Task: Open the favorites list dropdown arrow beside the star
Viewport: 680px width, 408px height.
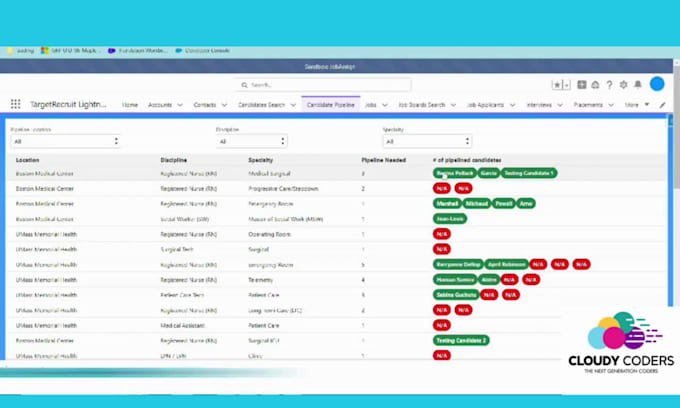Action: coord(566,85)
